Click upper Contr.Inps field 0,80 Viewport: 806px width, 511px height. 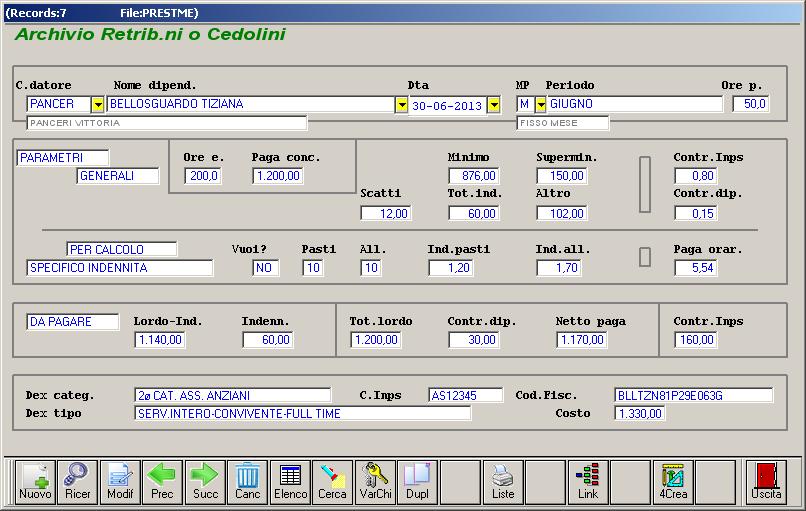tap(695, 176)
